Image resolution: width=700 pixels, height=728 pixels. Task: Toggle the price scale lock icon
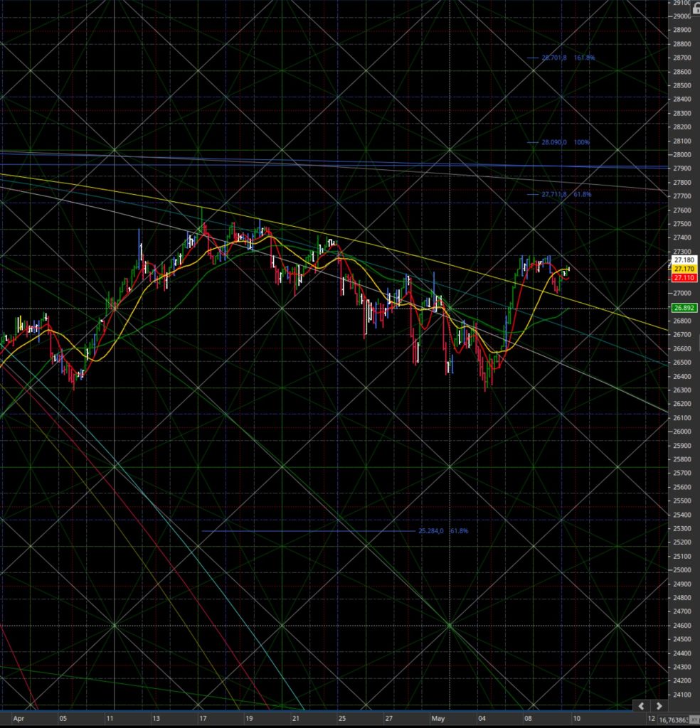696,9
